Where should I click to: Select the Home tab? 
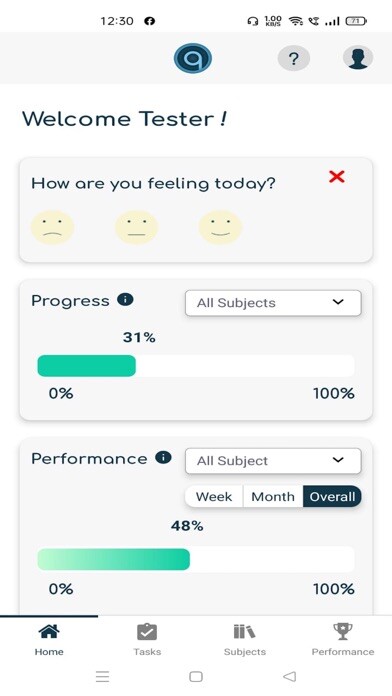click(49, 639)
